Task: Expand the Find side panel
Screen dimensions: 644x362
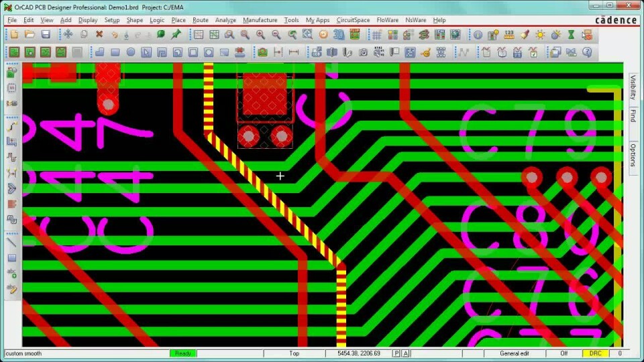Action: click(x=633, y=116)
